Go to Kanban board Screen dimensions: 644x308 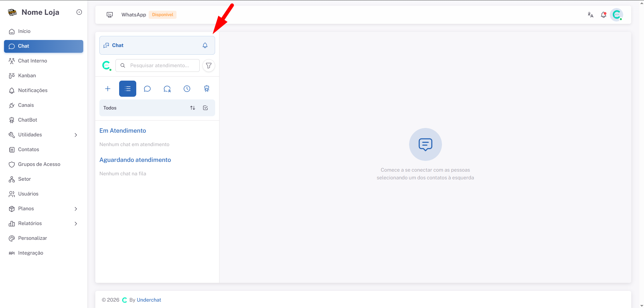pos(44,76)
